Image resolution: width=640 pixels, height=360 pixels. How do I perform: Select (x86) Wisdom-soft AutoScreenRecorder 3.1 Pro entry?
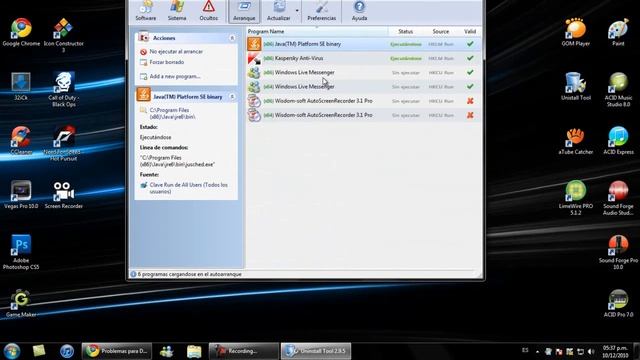363,101
